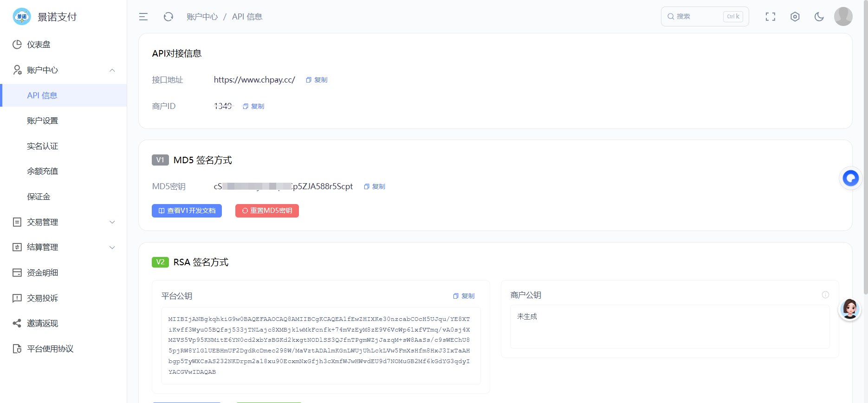Copy the 接口地址 URL
The width and height of the screenshot is (868, 403).
317,80
